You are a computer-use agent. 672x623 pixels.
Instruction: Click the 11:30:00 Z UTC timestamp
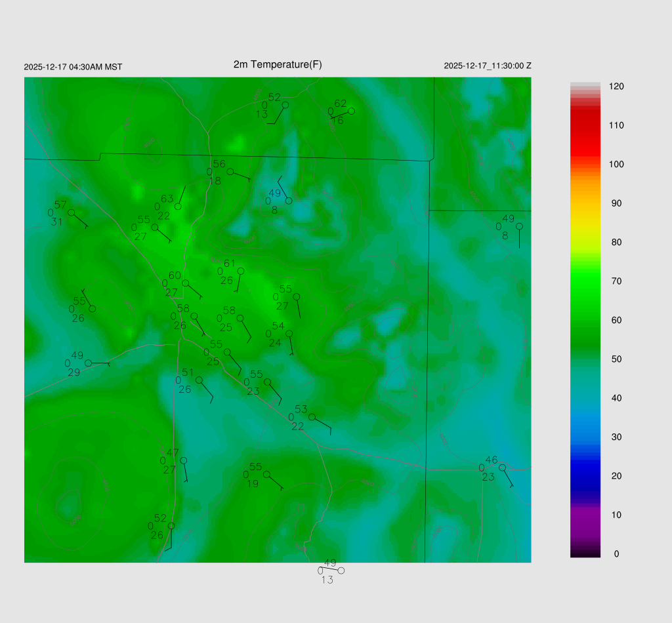[487, 66]
